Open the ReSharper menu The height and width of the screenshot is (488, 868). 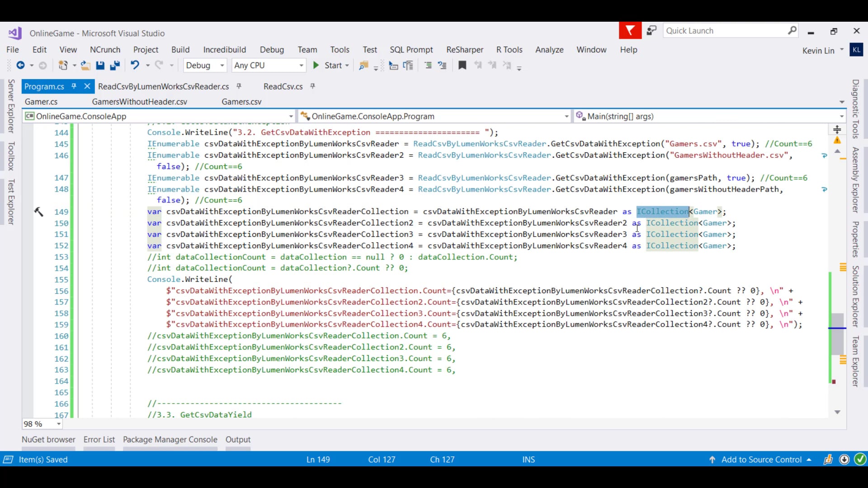(464, 50)
